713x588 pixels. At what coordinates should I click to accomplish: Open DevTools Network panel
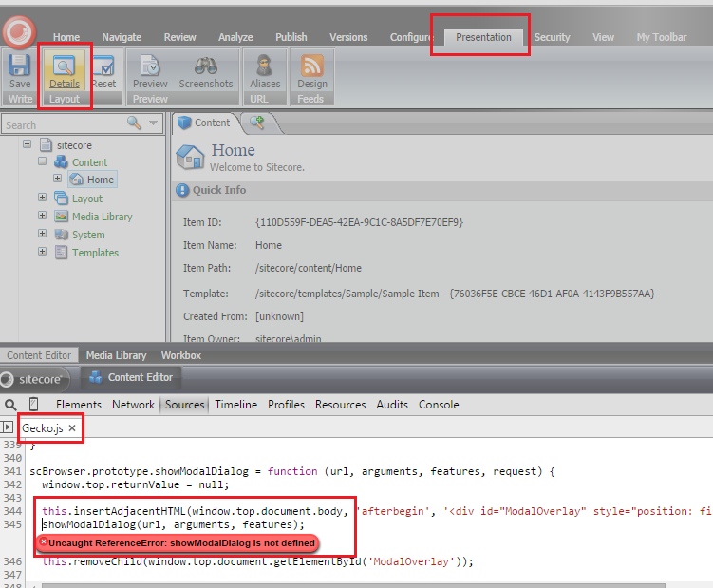133,404
